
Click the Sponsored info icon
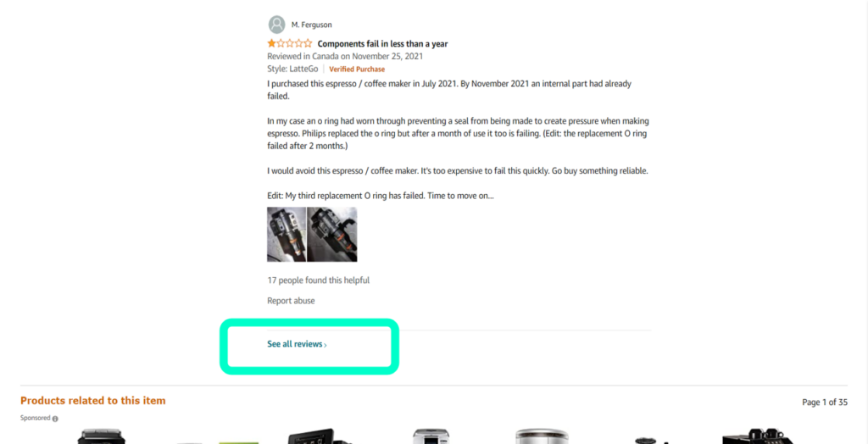click(55, 419)
